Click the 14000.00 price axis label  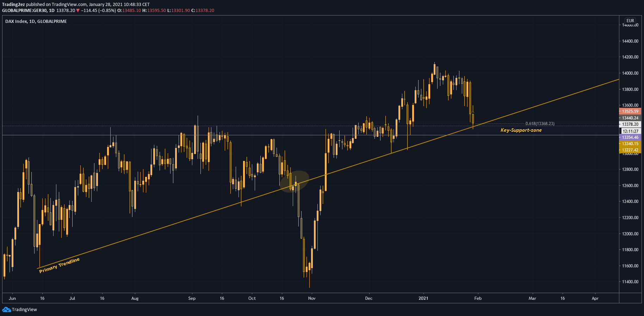pyautogui.click(x=630, y=73)
